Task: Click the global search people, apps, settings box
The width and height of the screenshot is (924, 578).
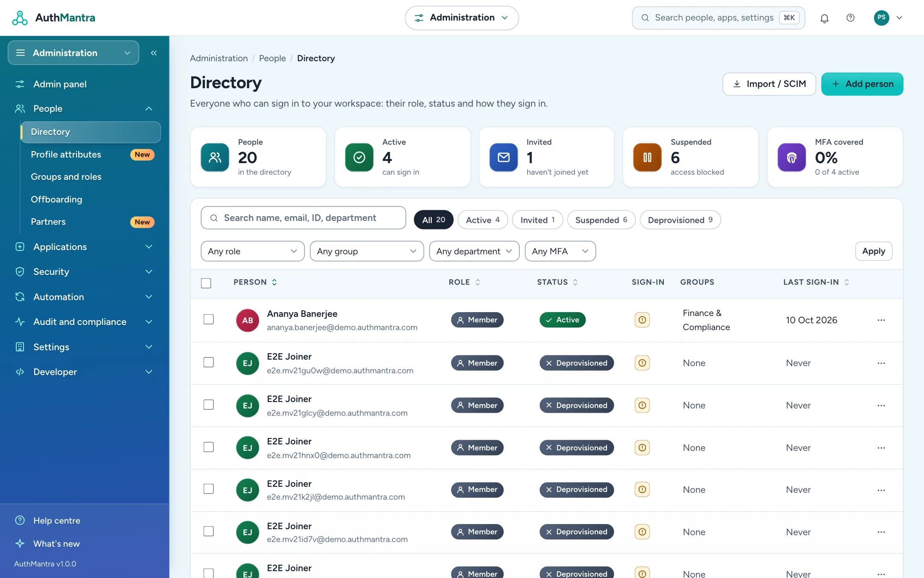Action: [x=719, y=18]
